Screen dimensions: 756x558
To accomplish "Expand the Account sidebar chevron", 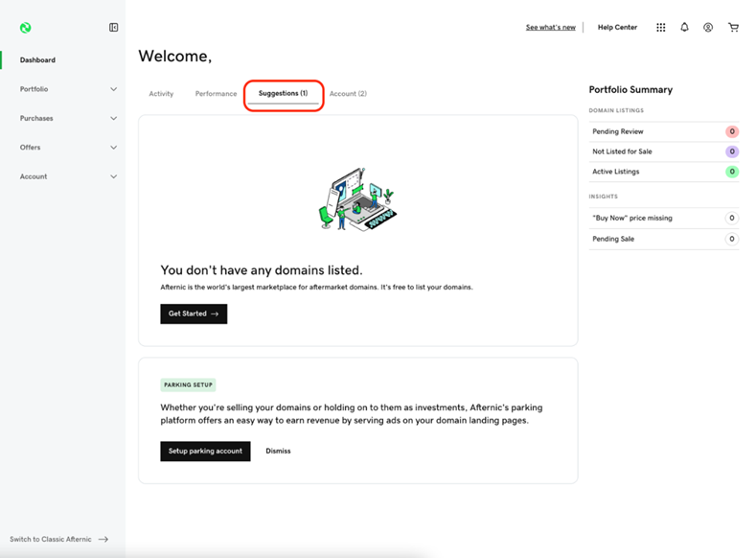I will pyautogui.click(x=113, y=176).
